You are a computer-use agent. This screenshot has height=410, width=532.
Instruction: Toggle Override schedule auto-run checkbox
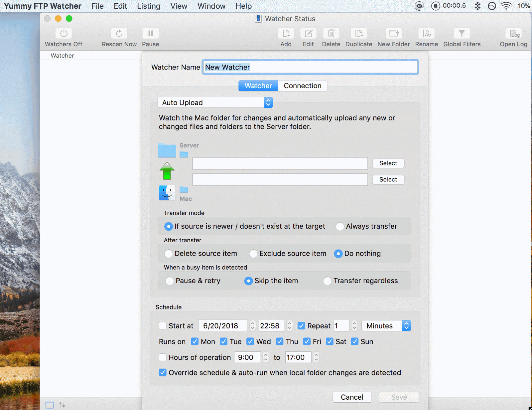pos(163,372)
